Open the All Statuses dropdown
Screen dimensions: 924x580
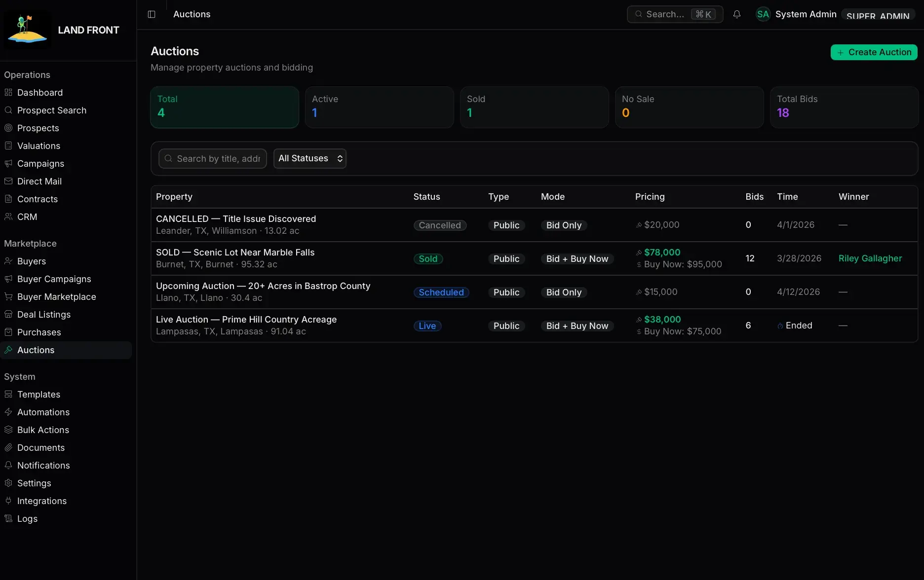pos(310,158)
